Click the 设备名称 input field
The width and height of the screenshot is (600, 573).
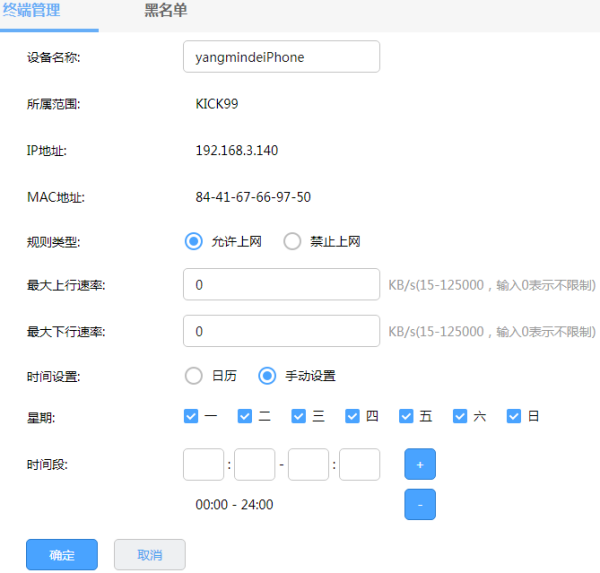[281, 57]
